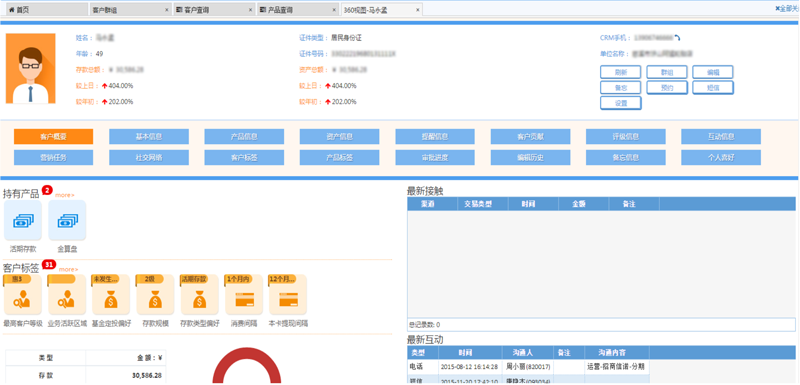The height and width of the screenshot is (385, 800).
Task: Select the 评级信息 section
Action: pyautogui.click(x=626, y=137)
